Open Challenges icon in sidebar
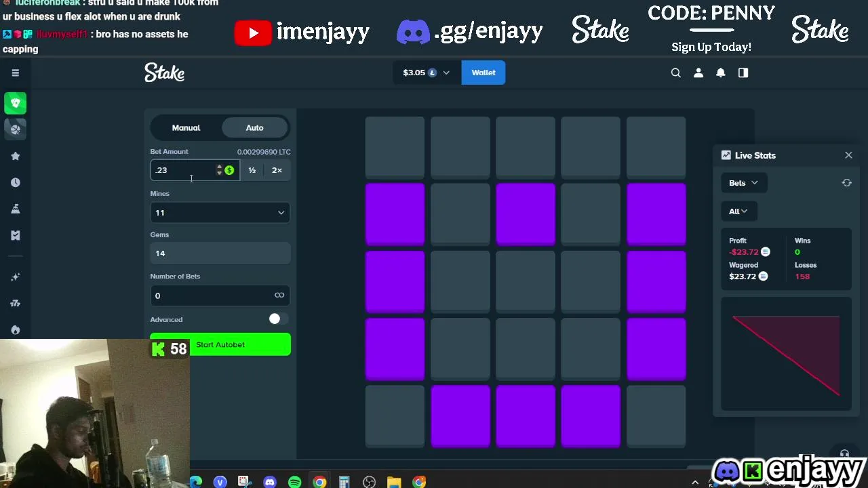 point(15,209)
